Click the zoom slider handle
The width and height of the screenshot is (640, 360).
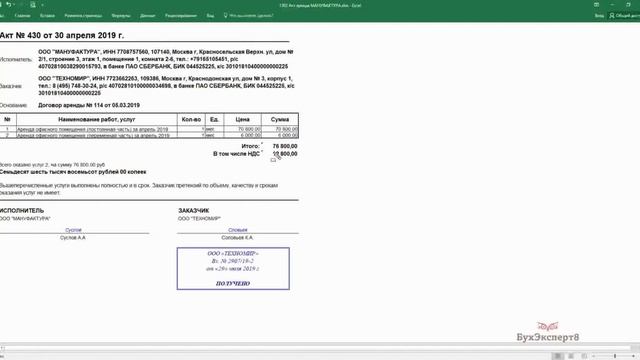coord(615,356)
